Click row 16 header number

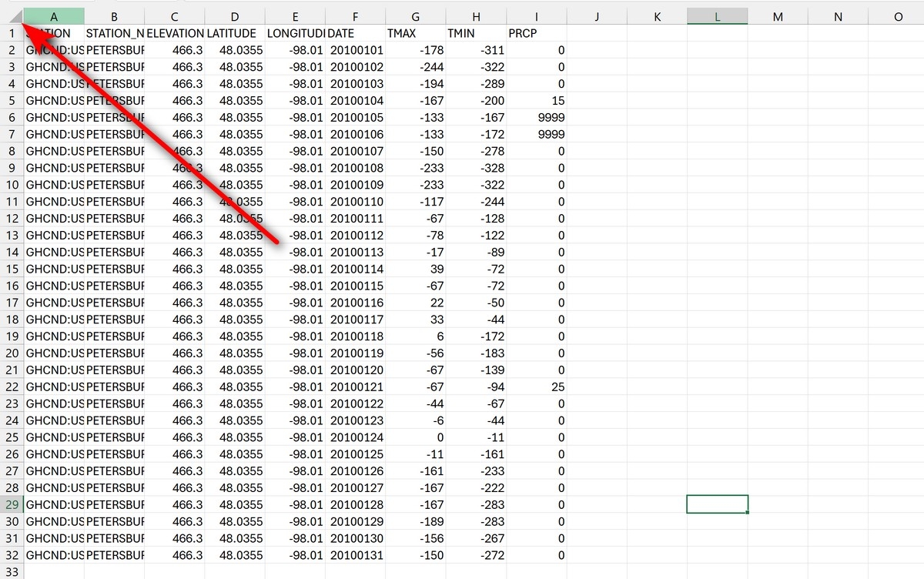12,286
